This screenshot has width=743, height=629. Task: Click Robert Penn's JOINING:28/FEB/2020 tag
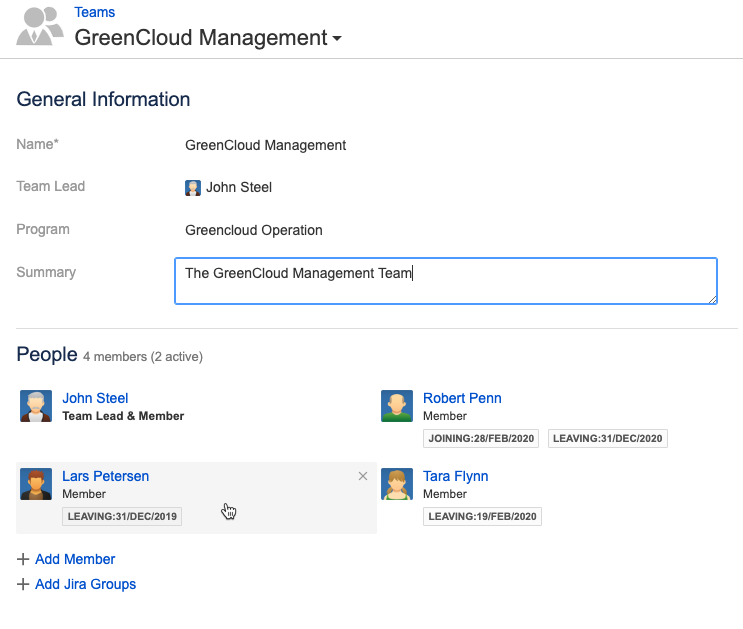(482, 438)
